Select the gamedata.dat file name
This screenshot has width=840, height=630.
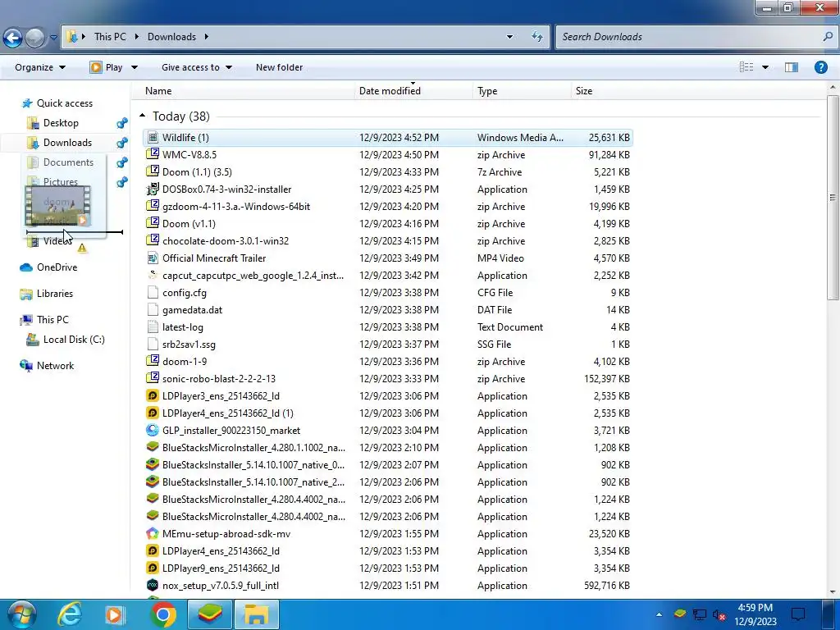[x=192, y=310]
